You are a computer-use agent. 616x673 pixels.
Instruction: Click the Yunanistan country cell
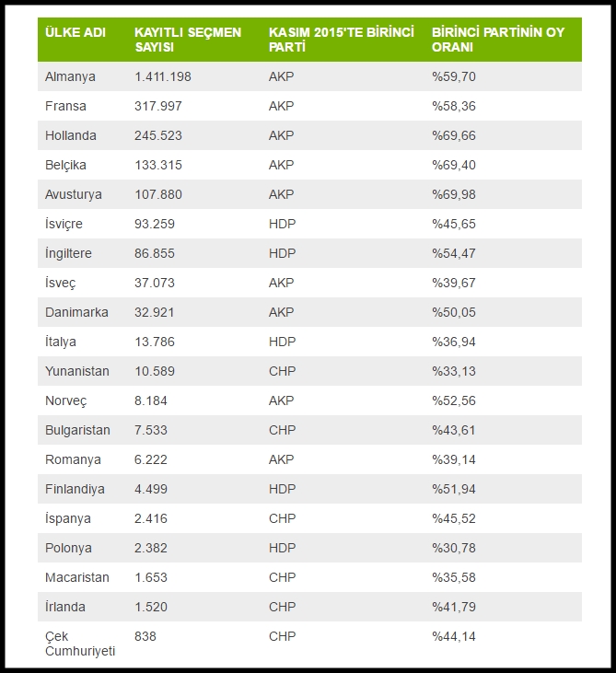coord(77,371)
